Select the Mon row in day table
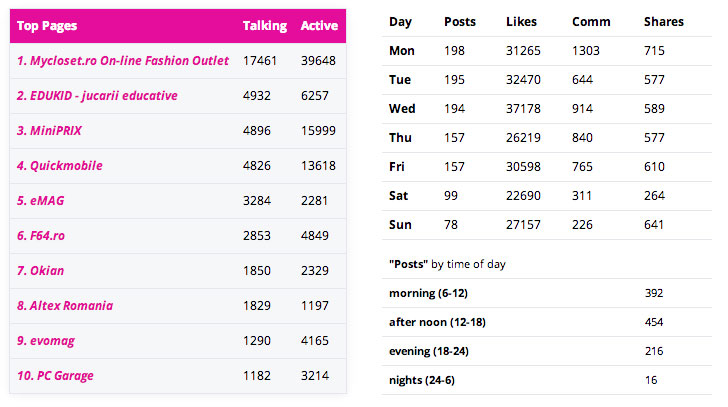728x407 pixels. pyautogui.click(x=546, y=51)
